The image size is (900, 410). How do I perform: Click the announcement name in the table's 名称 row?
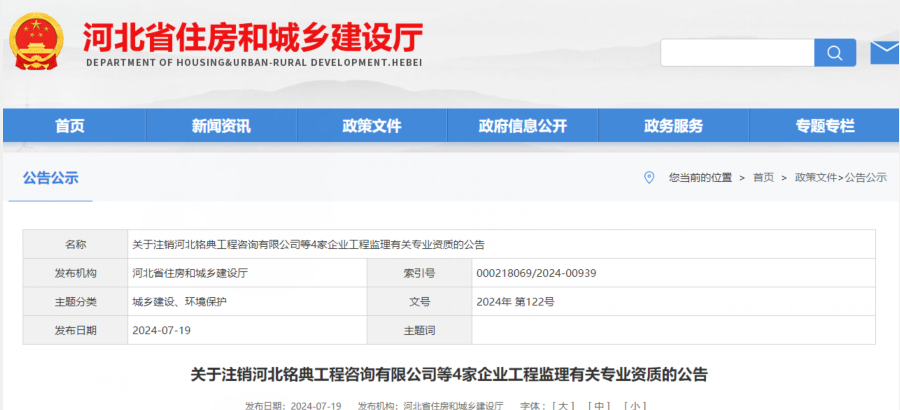[x=309, y=245]
